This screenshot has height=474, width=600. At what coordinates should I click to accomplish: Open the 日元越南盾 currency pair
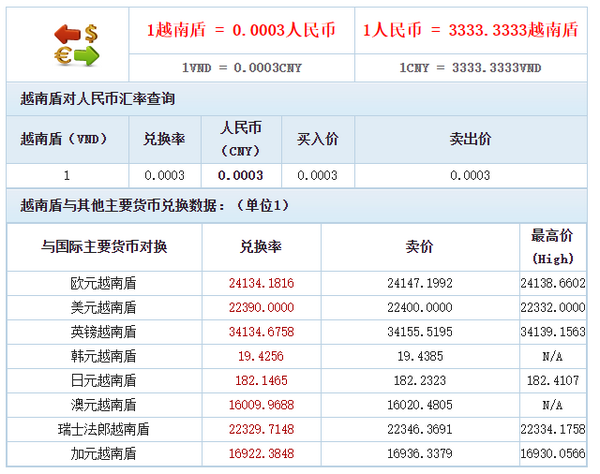coord(104,381)
